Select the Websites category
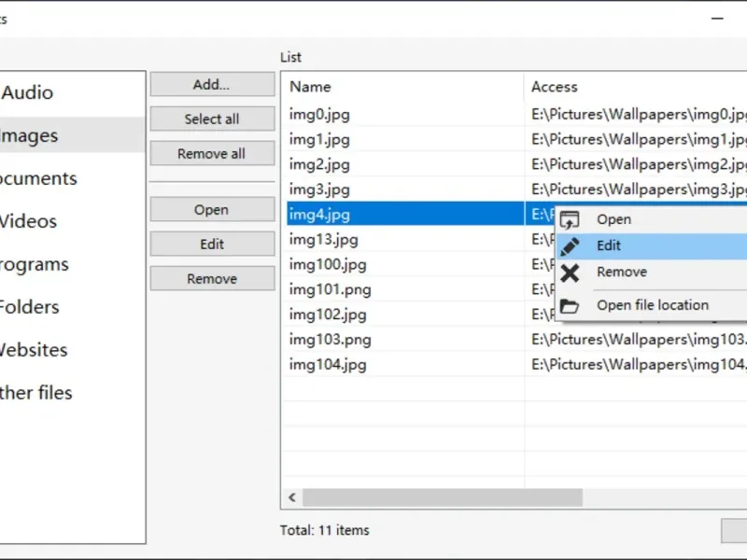The image size is (747, 560). pos(73,349)
